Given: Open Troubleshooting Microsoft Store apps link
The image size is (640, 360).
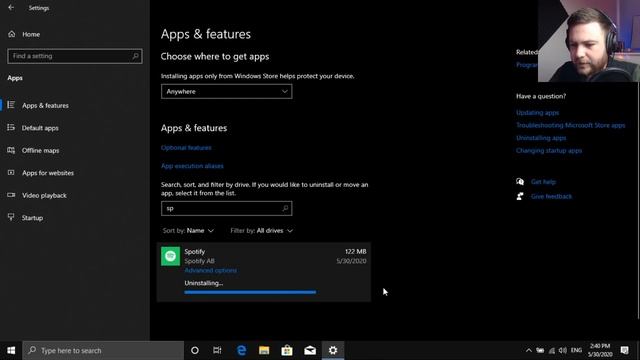Looking at the screenshot, I should click(x=570, y=125).
